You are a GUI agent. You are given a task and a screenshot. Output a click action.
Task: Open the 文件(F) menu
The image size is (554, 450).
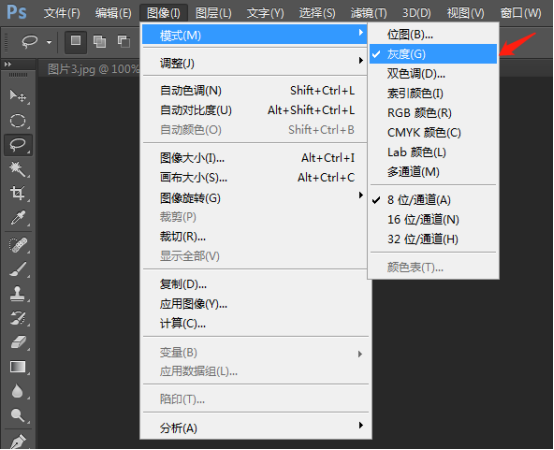tap(62, 13)
